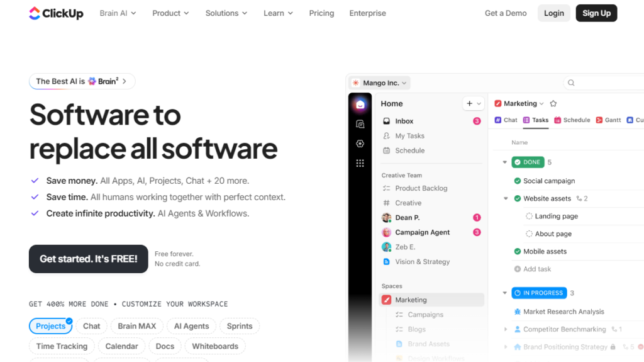This screenshot has width=644, height=362.
Task: Collapse the DONE group arrow
Action: pos(505,162)
